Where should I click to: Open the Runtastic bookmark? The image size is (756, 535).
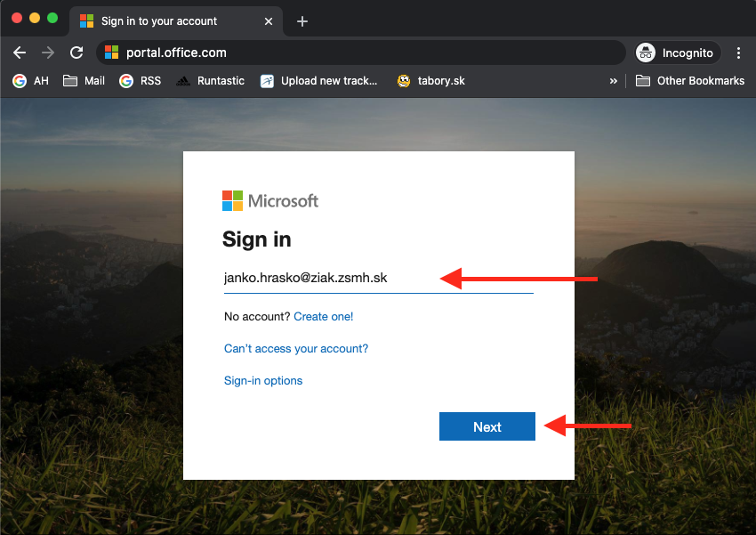click(210, 81)
